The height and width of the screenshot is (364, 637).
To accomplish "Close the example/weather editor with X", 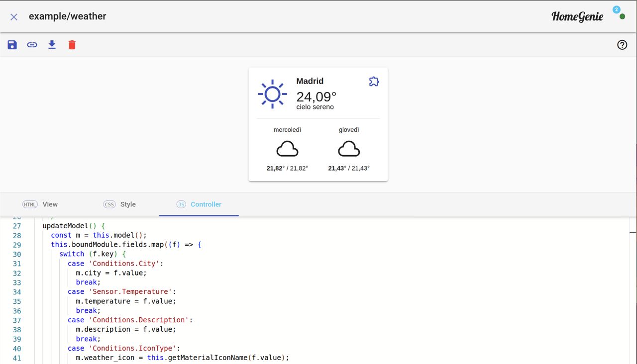I will 14,17.
